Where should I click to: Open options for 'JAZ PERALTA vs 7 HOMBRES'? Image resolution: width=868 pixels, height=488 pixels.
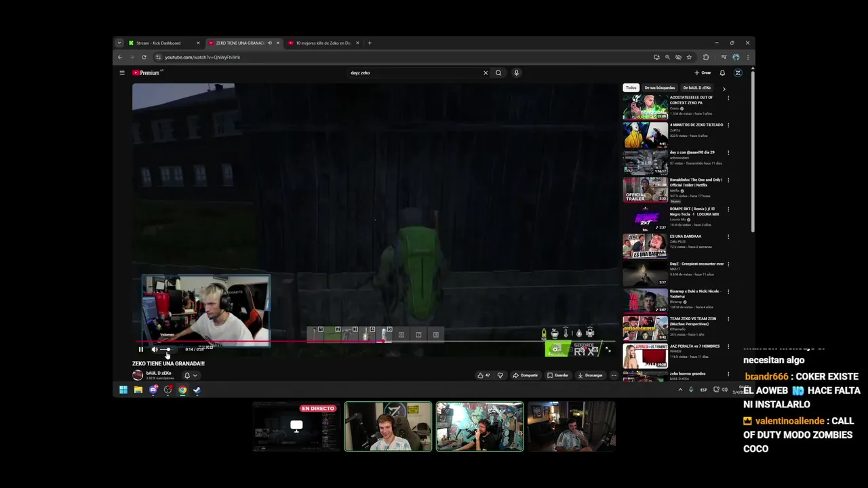tap(728, 347)
